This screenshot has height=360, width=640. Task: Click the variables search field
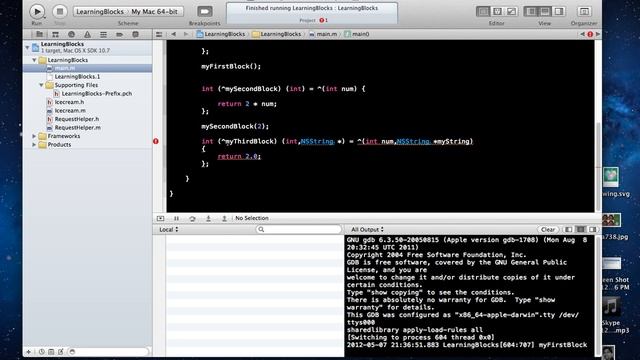pos(299,230)
